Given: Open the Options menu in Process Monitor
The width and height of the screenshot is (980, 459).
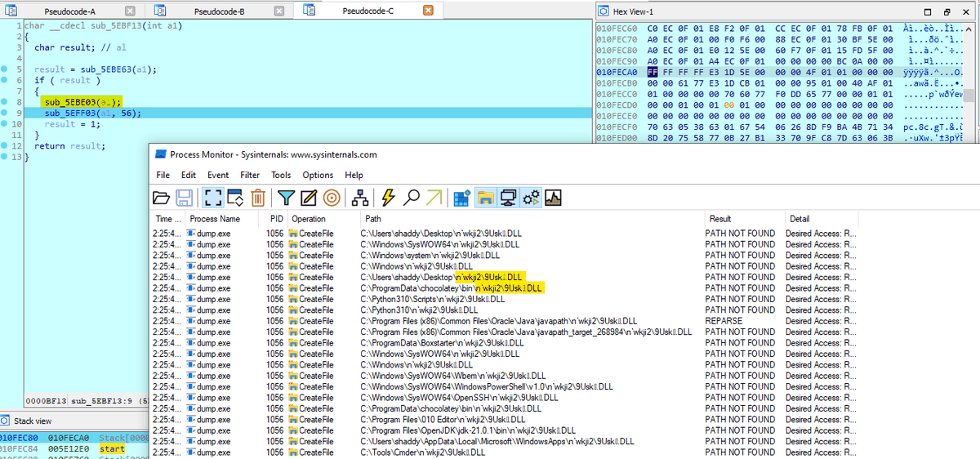Looking at the screenshot, I should coord(318,175).
